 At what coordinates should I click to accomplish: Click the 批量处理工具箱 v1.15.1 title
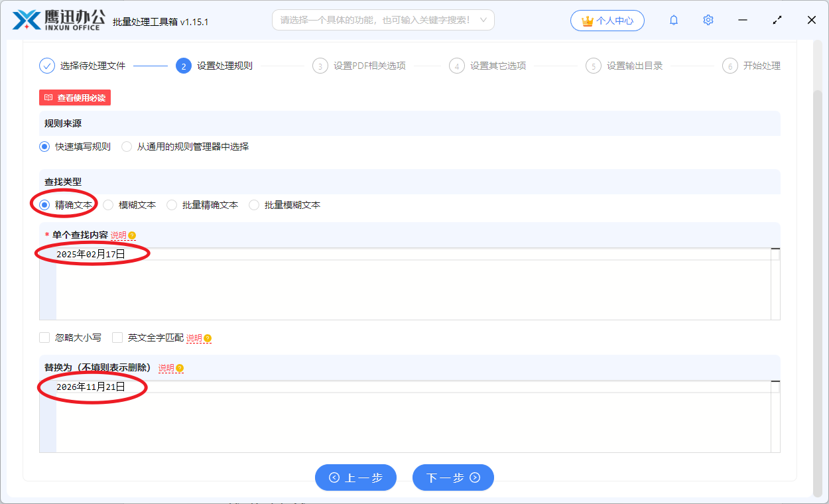pos(160,22)
